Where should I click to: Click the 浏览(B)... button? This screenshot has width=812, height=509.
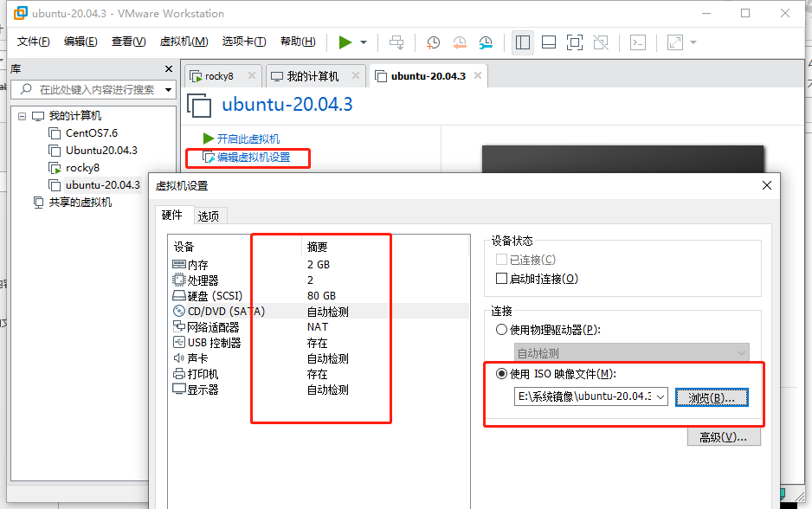pyautogui.click(x=712, y=397)
